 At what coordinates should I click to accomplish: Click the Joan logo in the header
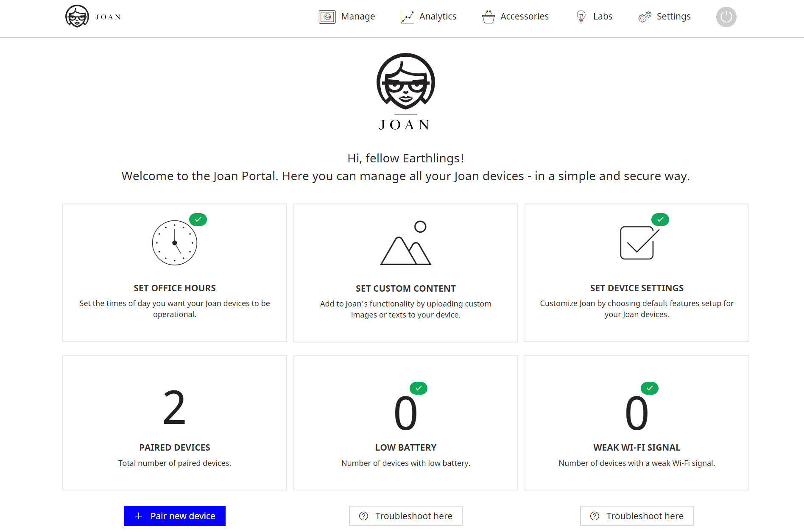93,17
